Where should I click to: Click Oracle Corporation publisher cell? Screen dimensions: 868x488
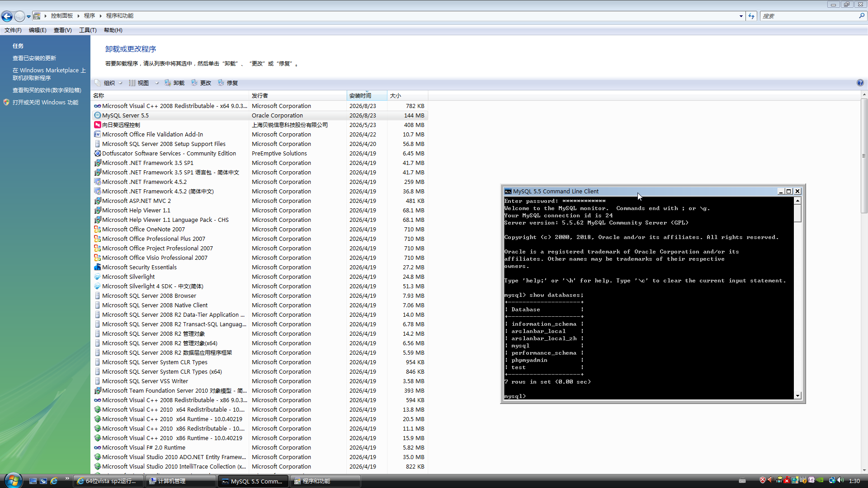pyautogui.click(x=277, y=116)
